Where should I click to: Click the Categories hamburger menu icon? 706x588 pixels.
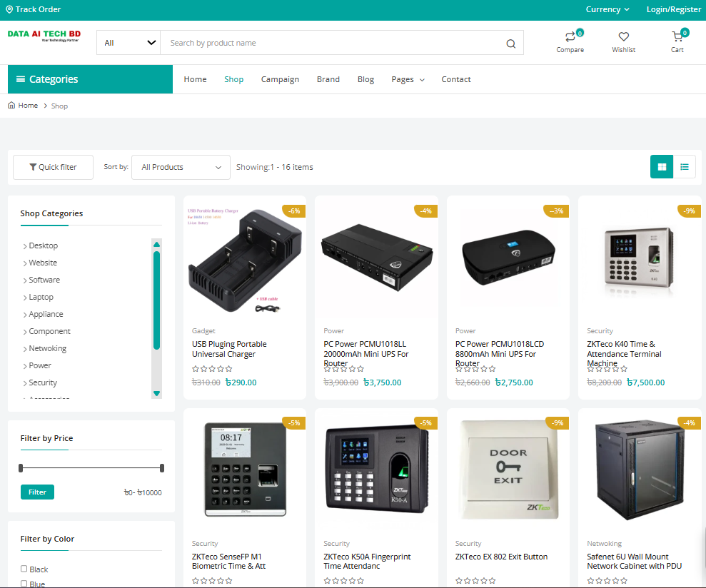pos(20,79)
